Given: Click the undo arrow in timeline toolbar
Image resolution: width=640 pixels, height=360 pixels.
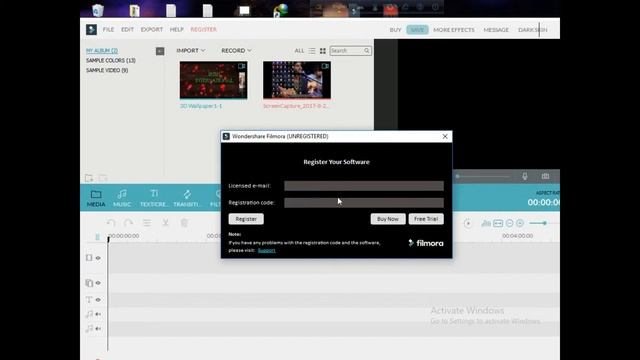Looking at the screenshot, I should (111, 223).
